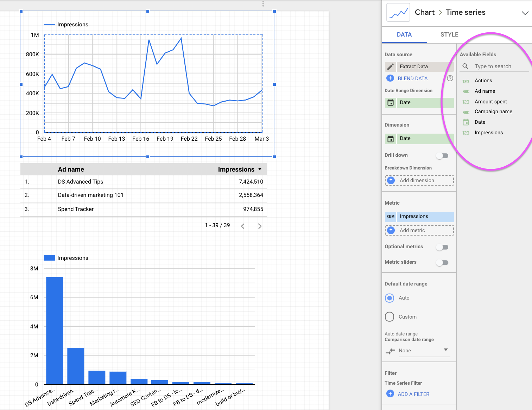532x410 pixels.
Task: Click the SUM aggregation icon on Impressions metric
Action: (391, 217)
